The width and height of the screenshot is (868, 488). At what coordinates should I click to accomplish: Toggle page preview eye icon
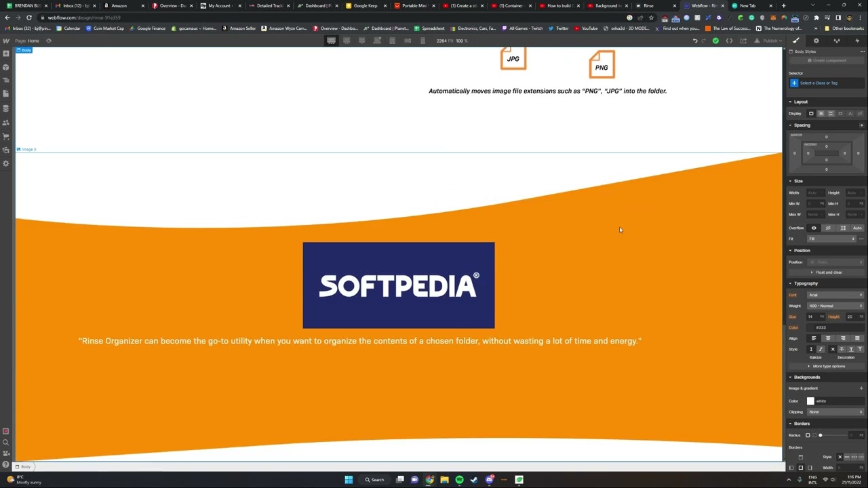coord(48,41)
